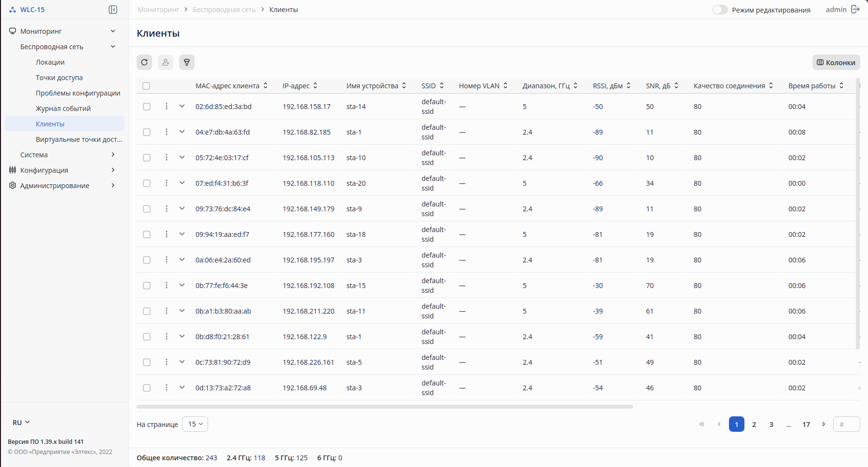This screenshot has height=467, width=868.
Task: Select checkbox for client 0b:77:fe:f6:44:3e
Action: (147, 286)
